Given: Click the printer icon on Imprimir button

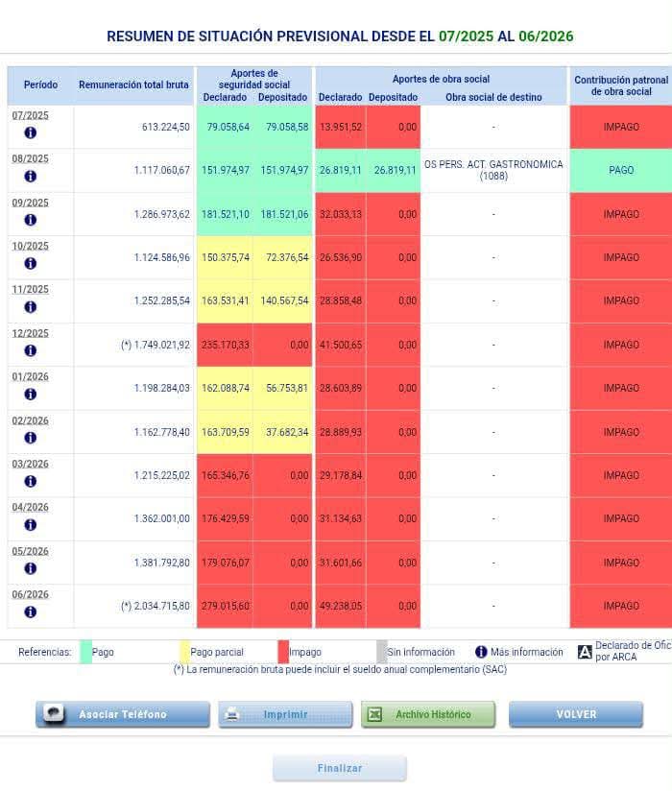Looking at the screenshot, I should (231, 714).
